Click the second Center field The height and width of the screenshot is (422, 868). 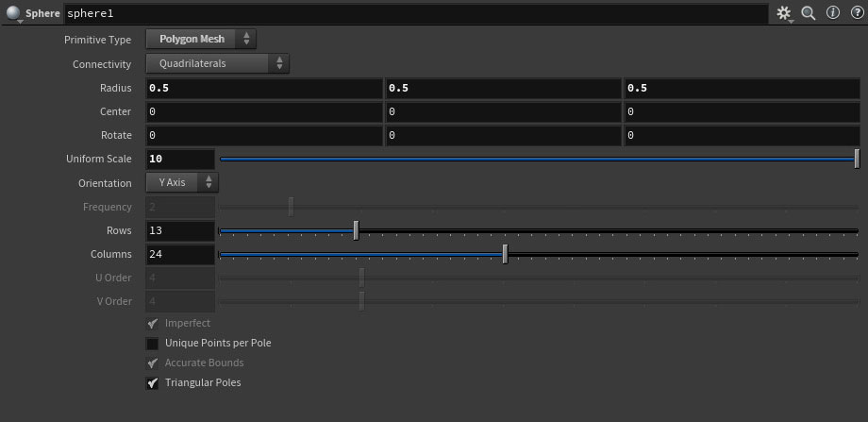(x=503, y=111)
